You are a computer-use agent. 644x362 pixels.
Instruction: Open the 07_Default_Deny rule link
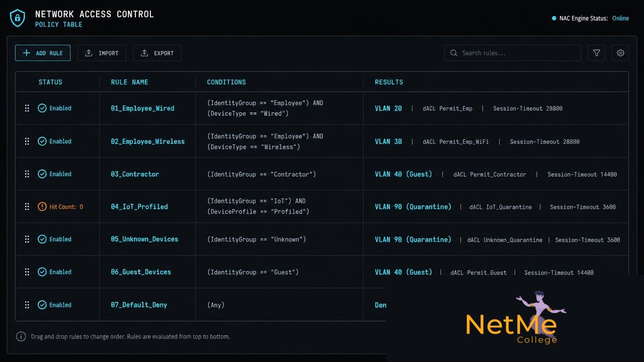[x=139, y=305]
